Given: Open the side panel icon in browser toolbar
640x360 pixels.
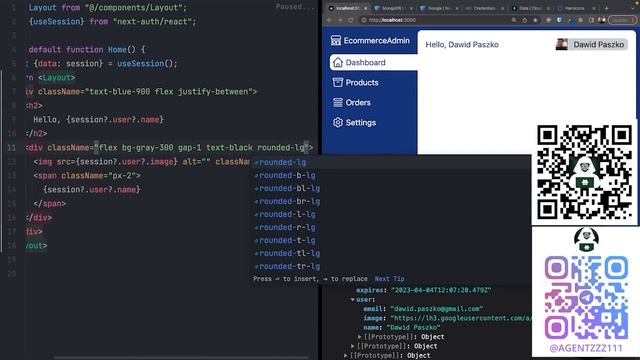Looking at the screenshot, I should [x=591, y=20].
